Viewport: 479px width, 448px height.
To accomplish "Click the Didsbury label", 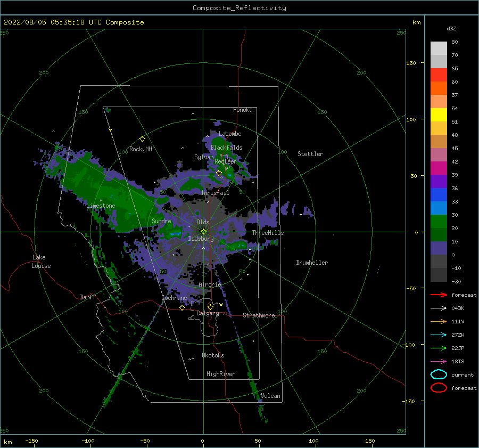I will (x=201, y=239).
